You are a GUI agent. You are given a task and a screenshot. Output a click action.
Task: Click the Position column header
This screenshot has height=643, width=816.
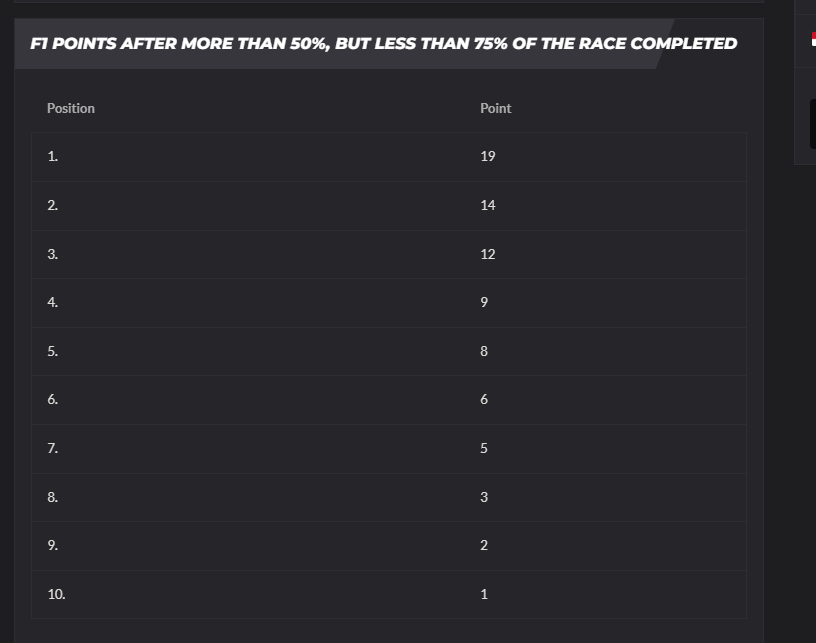[71, 108]
